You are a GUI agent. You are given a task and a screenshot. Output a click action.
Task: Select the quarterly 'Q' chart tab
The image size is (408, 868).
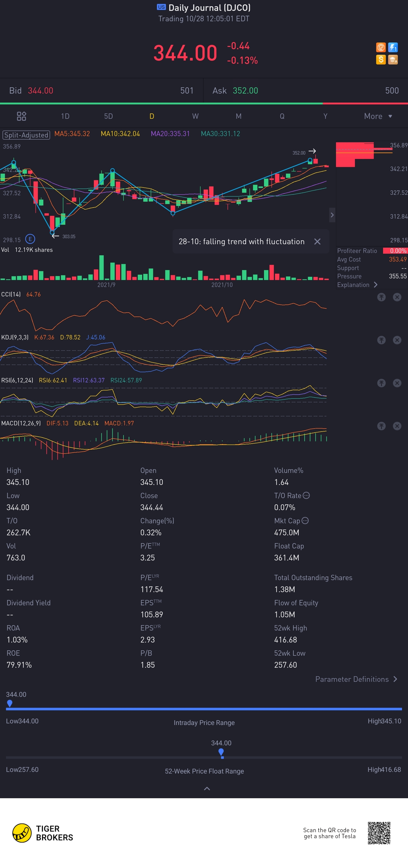[x=282, y=116]
